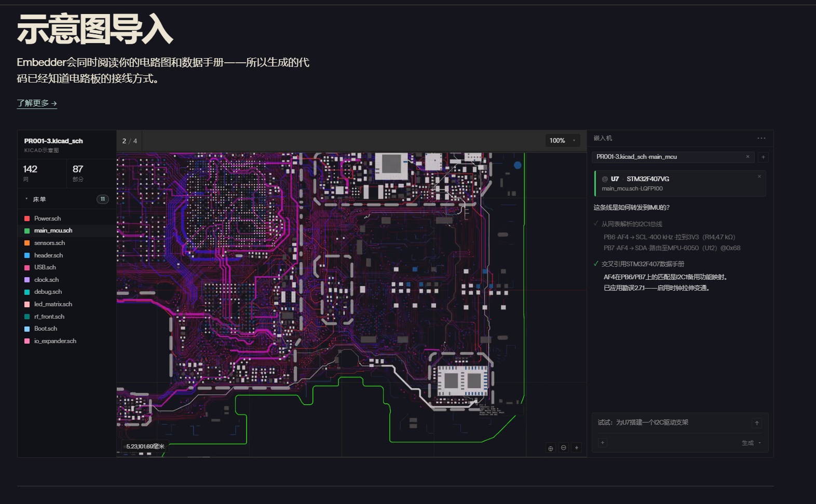
Task: Click the checkmark next to 交叉引用STM32F407数据手册
Action: click(596, 264)
